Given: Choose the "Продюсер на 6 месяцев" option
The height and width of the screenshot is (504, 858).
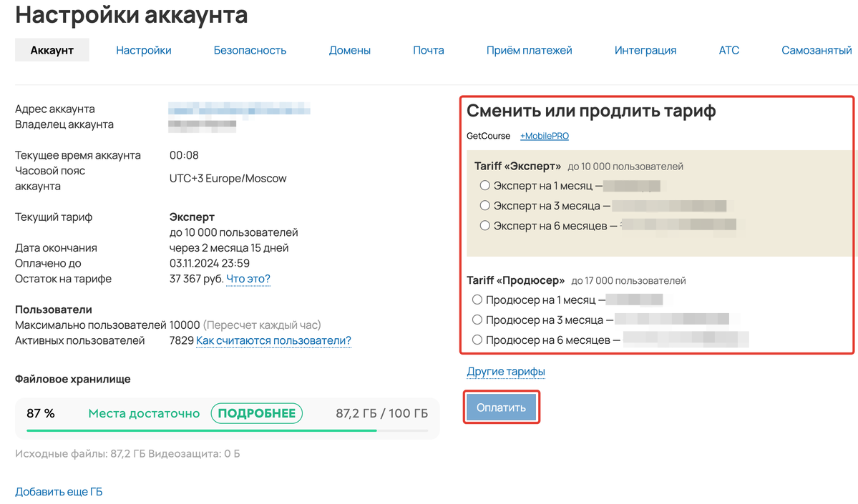Looking at the screenshot, I should coord(477,340).
